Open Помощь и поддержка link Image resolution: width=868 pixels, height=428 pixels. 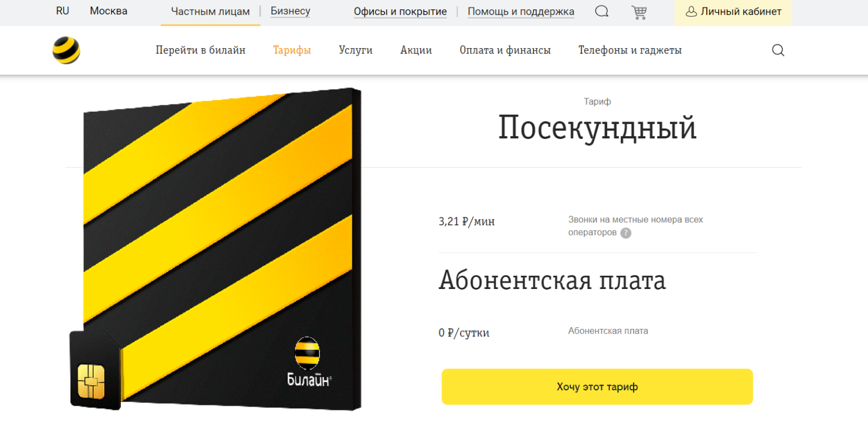pos(521,12)
